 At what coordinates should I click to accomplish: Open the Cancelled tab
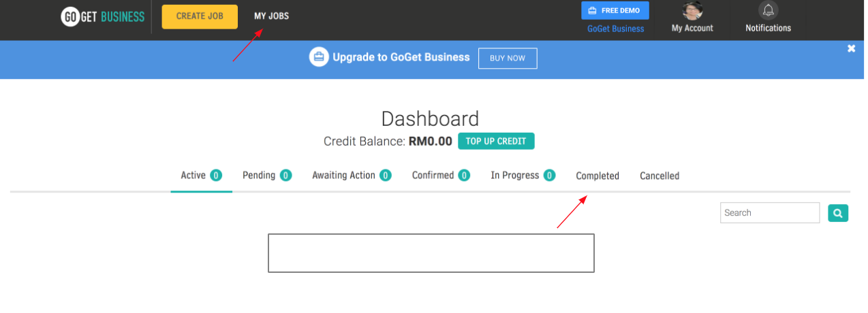(660, 176)
